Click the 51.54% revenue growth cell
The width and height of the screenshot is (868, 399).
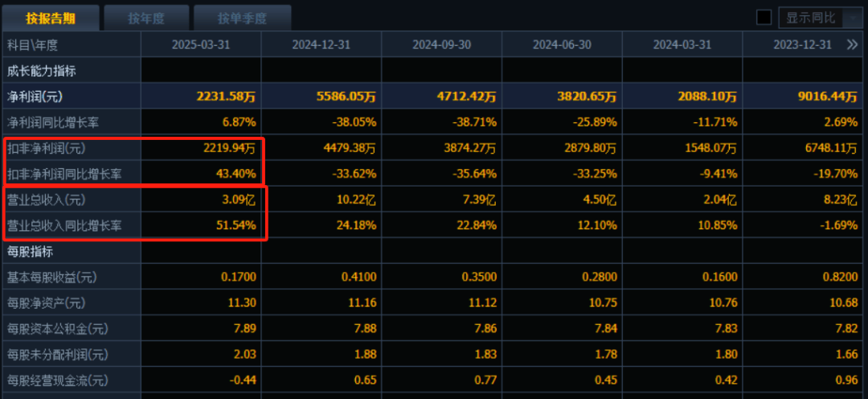tap(237, 225)
